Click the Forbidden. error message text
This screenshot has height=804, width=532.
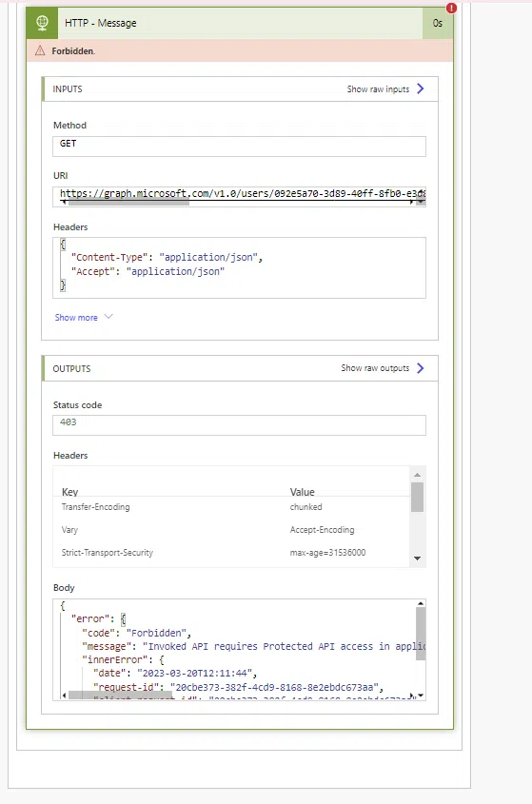point(73,51)
